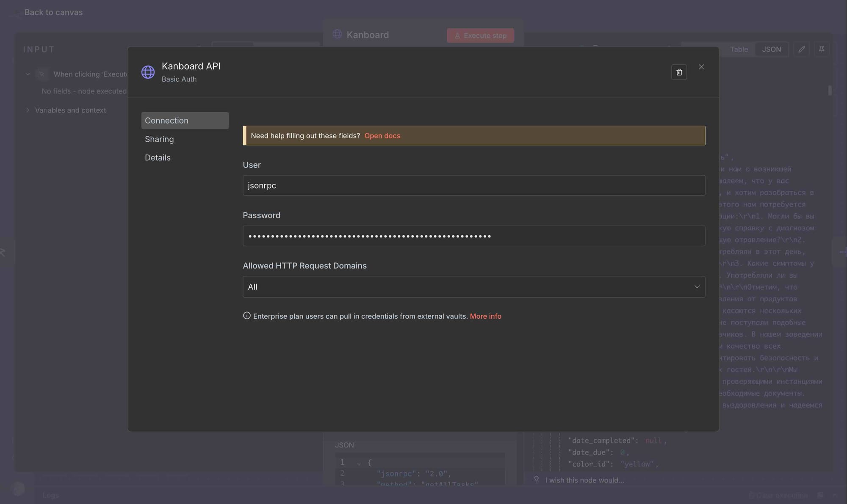Open the Details tab
This screenshot has width=847, height=504.
[158, 157]
